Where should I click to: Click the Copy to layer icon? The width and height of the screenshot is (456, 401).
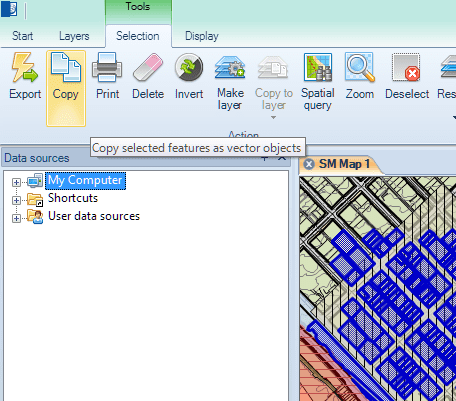click(x=273, y=68)
